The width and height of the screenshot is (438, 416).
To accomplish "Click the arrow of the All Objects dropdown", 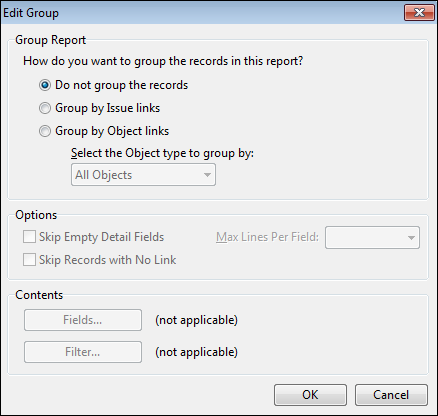I will (207, 175).
